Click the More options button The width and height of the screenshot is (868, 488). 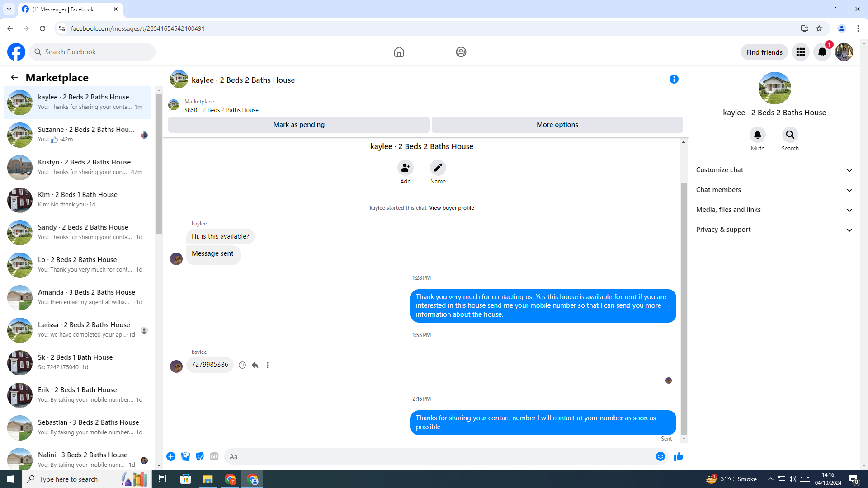tap(557, 125)
